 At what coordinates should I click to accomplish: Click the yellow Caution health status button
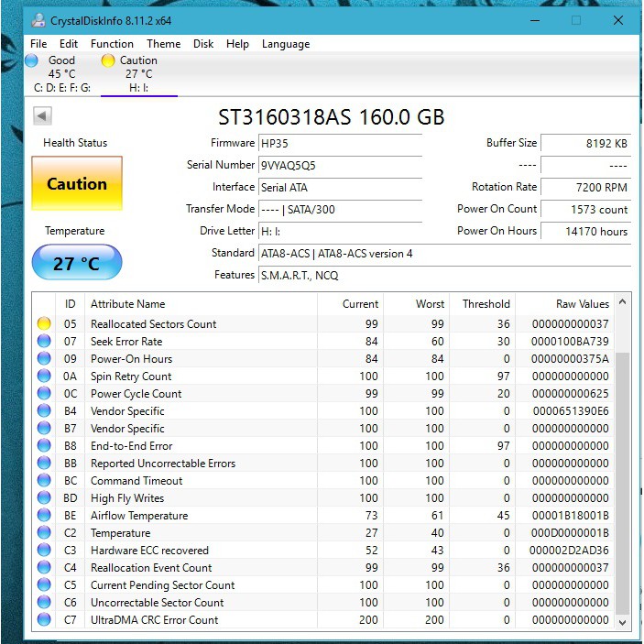pyautogui.click(x=77, y=184)
